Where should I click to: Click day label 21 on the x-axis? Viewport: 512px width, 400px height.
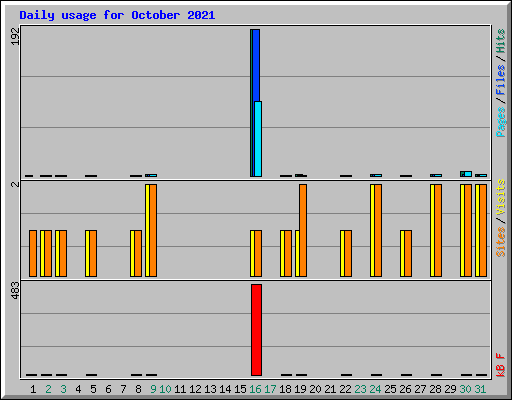pos(330,389)
